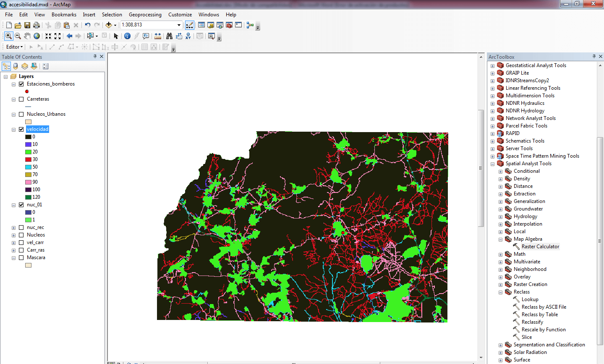Click the Full Extent globe icon
The height and width of the screenshot is (364, 604).
click(x=37, y=36)
